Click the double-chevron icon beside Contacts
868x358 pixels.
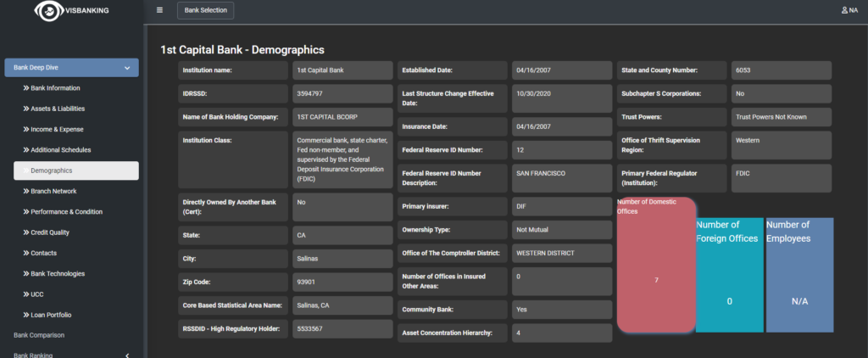25,253
